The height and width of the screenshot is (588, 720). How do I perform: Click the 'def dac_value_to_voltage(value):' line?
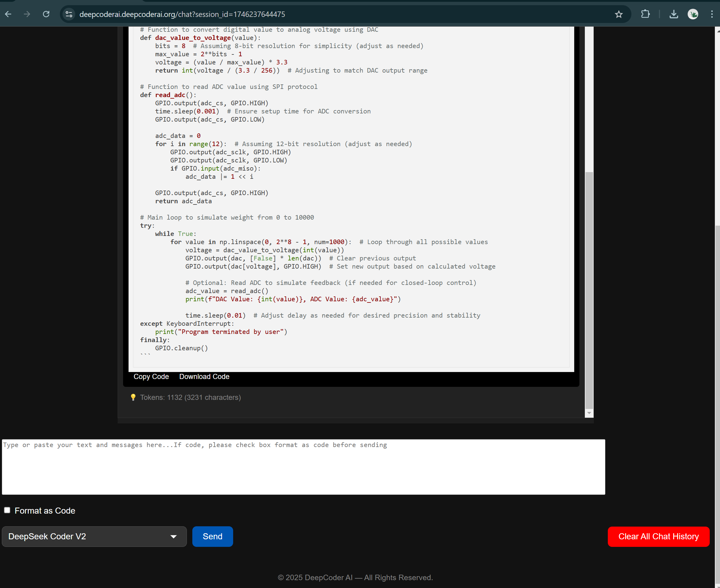200,38
